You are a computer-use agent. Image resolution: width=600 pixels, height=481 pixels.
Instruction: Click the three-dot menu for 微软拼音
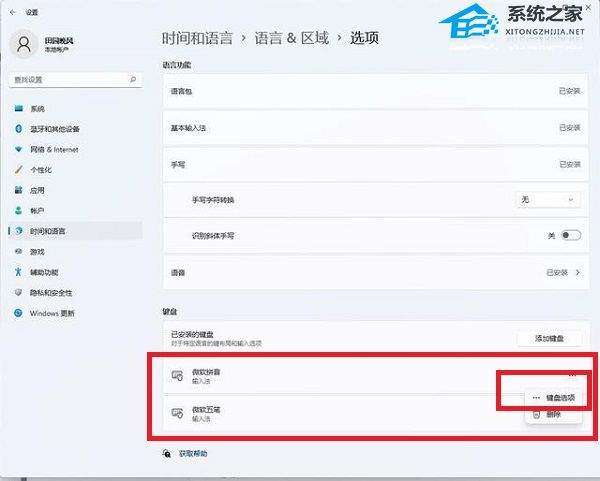coord(572,373)
